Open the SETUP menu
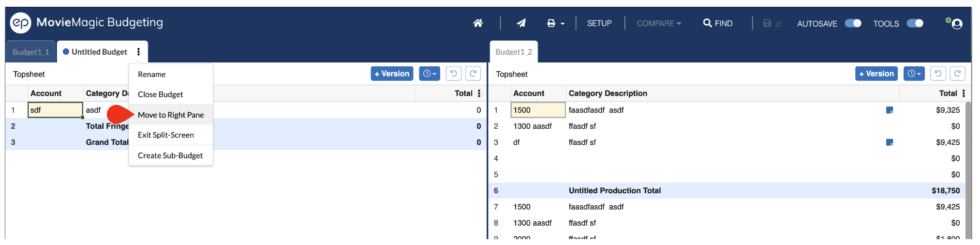Viewport: 980px width, 245px height. [599, 23]
